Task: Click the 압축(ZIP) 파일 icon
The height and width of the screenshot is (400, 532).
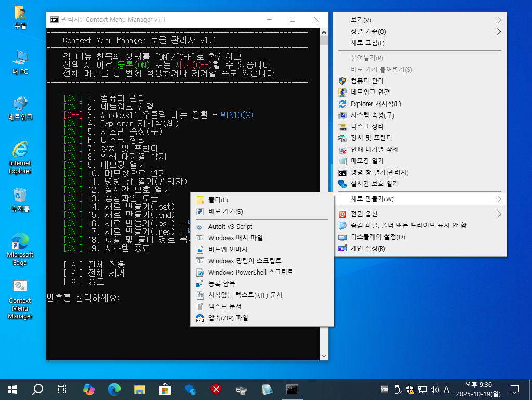Action: tap(200, 318)
